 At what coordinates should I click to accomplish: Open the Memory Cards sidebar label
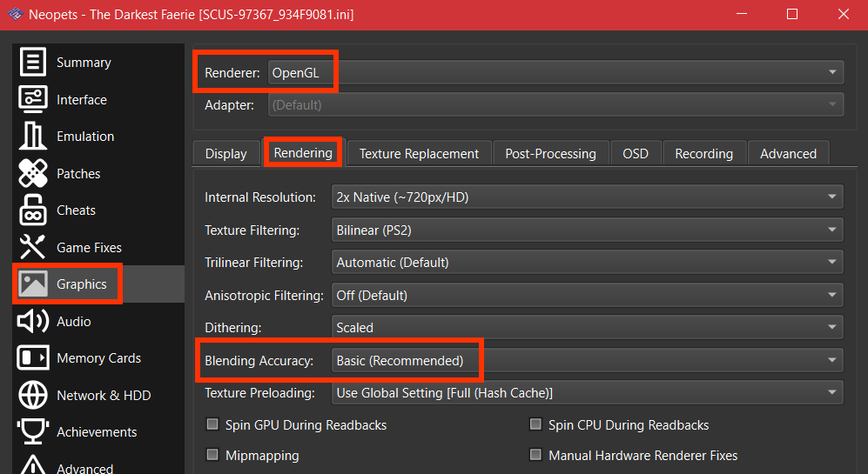(98, 357)
